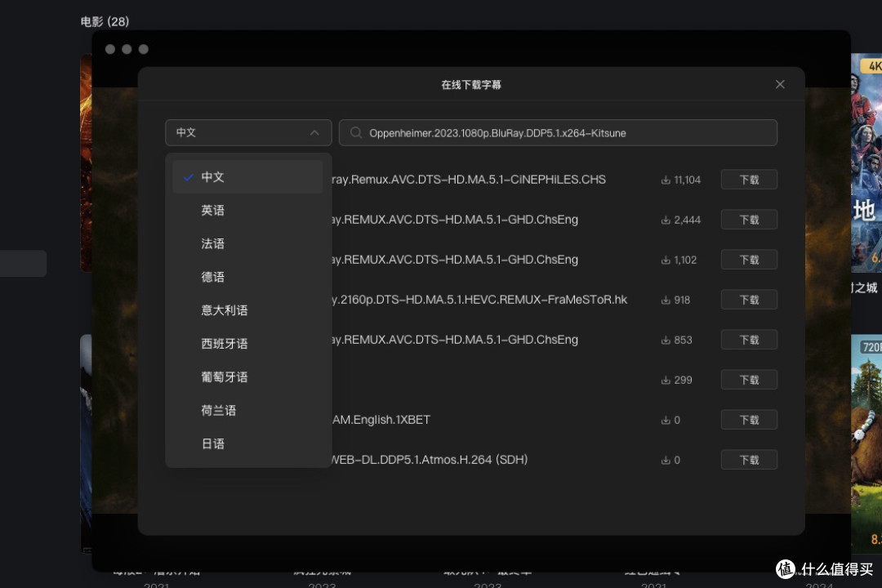882x588 pixels.
Task: Click the FraMeSToR.hk subtitle name
Action: [x=479, y=300]
